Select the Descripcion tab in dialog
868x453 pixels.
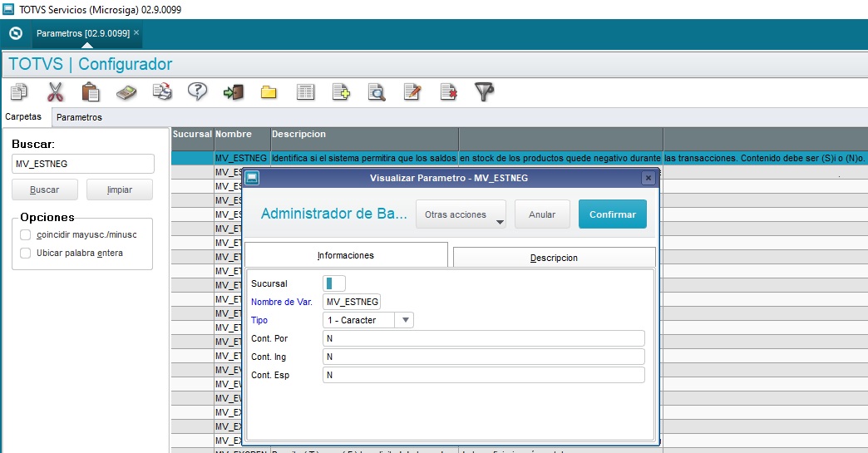tap(554, 258)
